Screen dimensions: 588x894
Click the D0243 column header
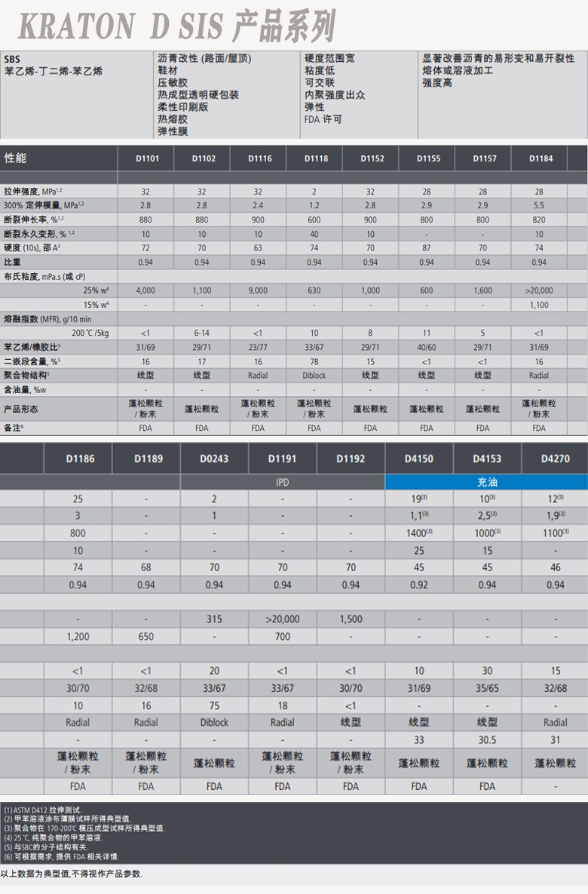[214, 459]
